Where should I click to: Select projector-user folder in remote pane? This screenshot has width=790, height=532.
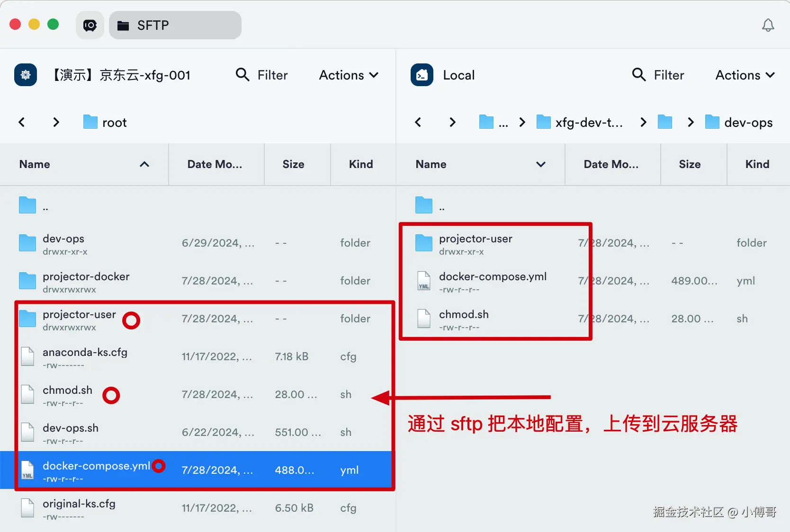197,319
